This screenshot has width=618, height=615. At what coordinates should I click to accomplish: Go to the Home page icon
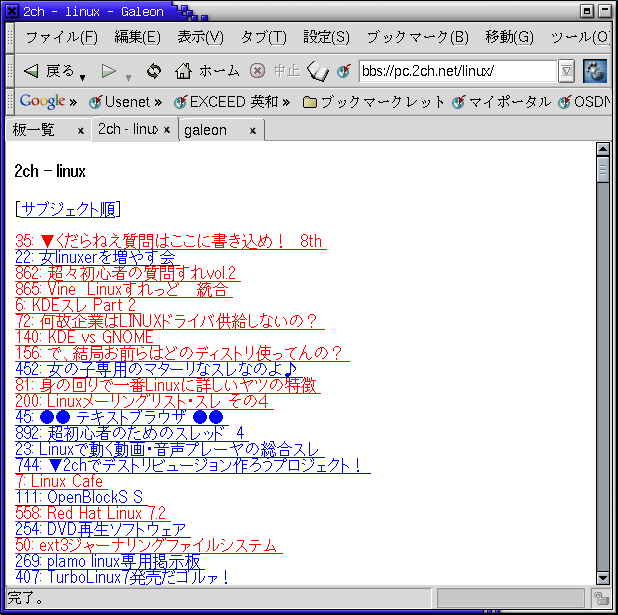pyautogui.click(x=183, y=71)
